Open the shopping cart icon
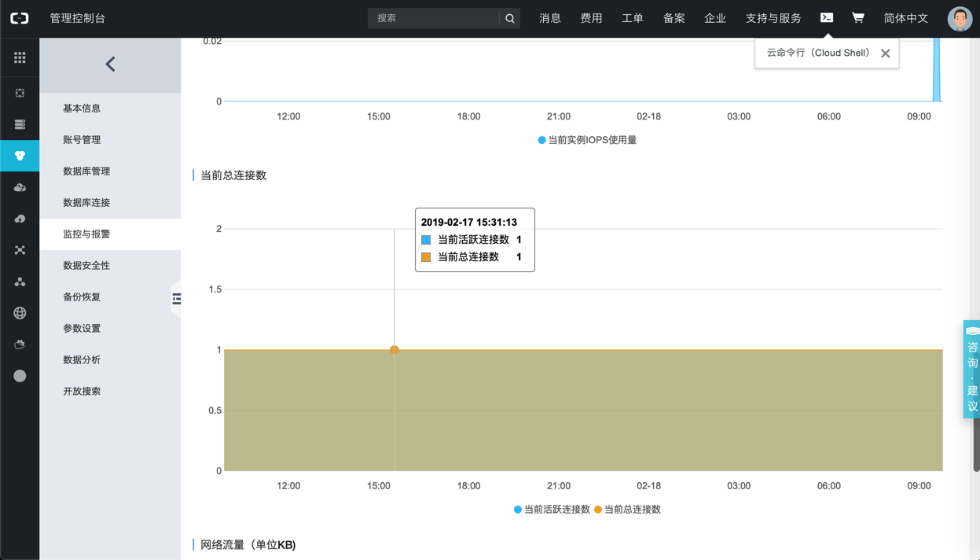 (858, 17)
